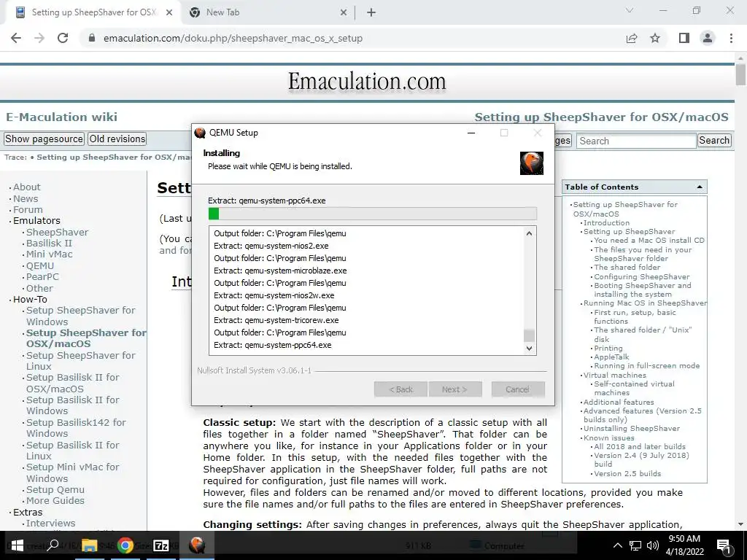This screenshot has height=560, width=747.
Task: Switch to the New Tab browser tab
Action: coord(267,13)
